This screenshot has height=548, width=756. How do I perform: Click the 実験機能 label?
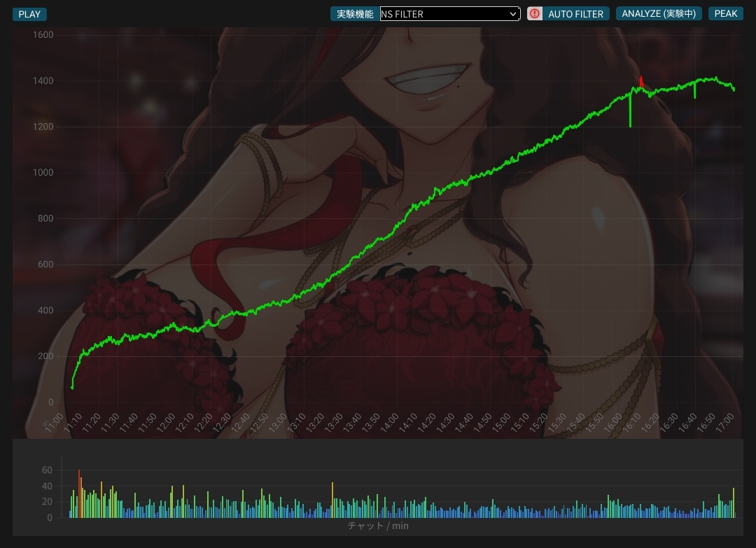[355, 14]
